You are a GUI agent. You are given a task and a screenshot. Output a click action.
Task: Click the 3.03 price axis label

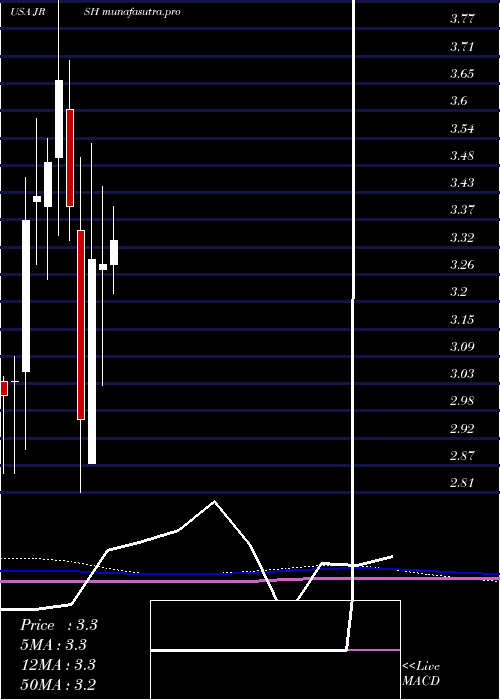click(x=462, y=374)
